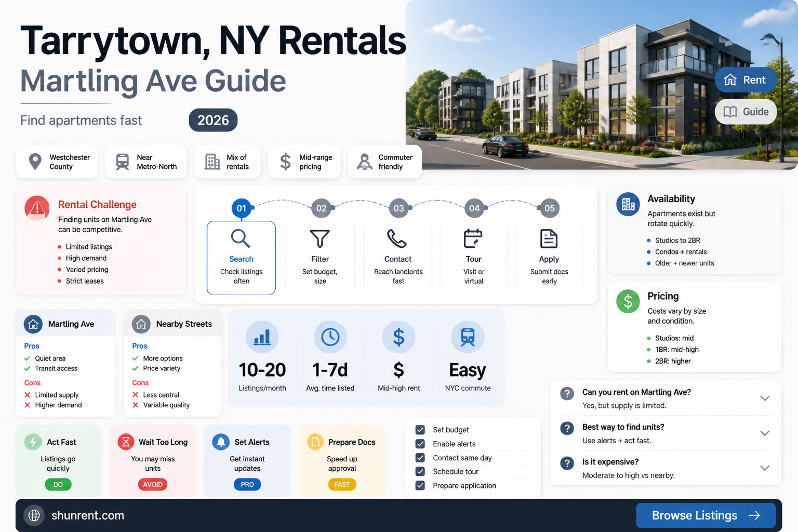Click '1BR: mid-high' under Pricing
The image size is (798, 532).
[677, 350]
